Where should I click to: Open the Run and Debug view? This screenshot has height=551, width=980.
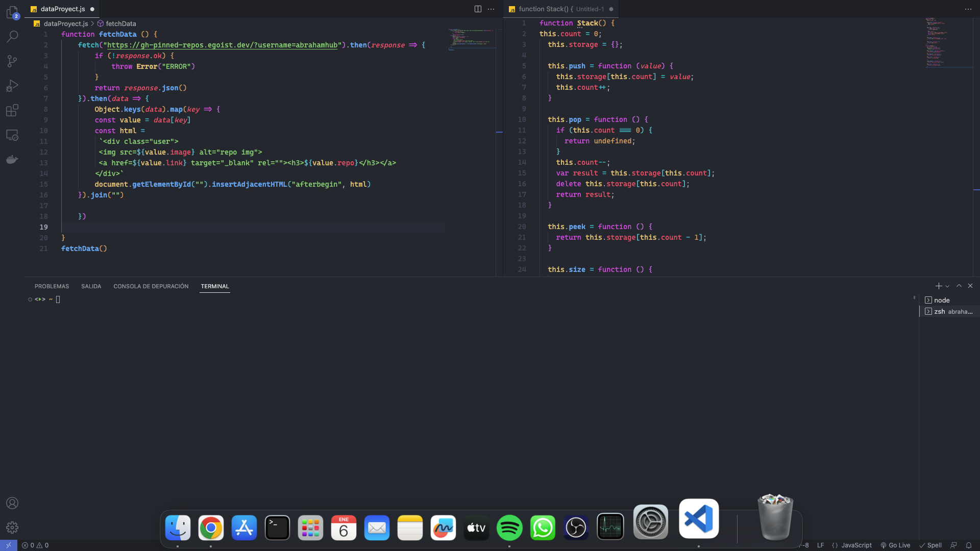click(12, 86)
